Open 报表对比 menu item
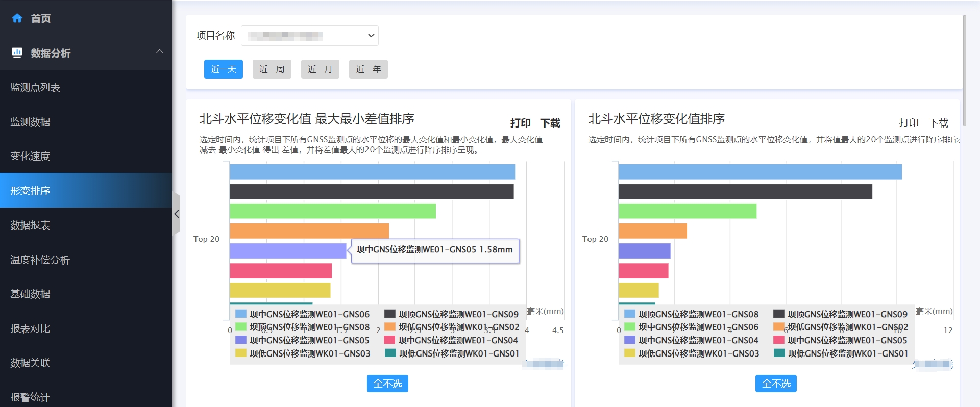 click(86, 328)
